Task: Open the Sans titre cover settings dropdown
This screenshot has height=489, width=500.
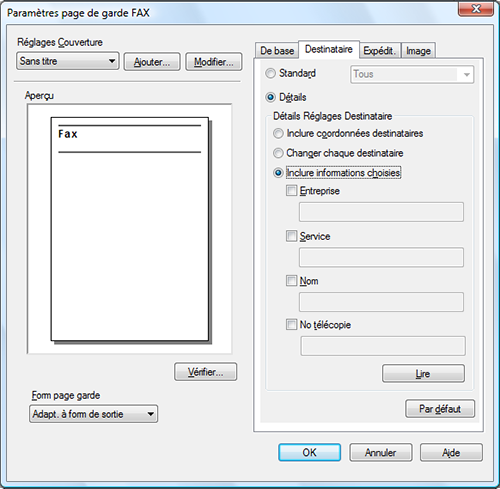Action: point(67,61)
